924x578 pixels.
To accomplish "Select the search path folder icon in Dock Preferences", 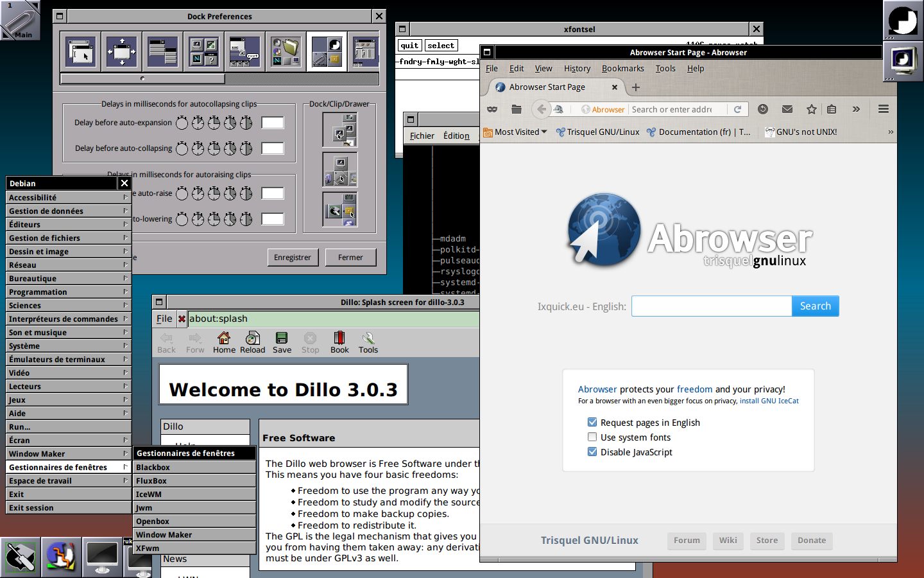I will click(286, 52).
